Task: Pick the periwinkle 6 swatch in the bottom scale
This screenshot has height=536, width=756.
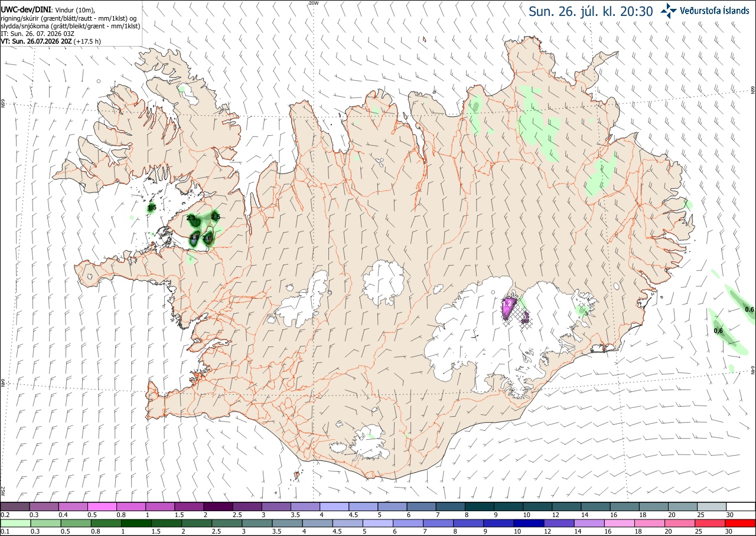Action: point(408,523)
